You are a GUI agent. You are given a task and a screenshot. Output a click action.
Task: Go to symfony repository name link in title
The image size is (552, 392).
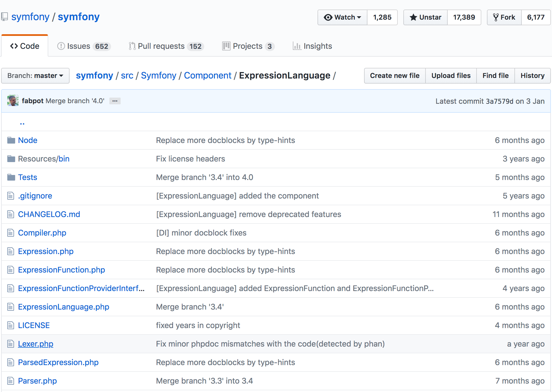coord(79,17)
